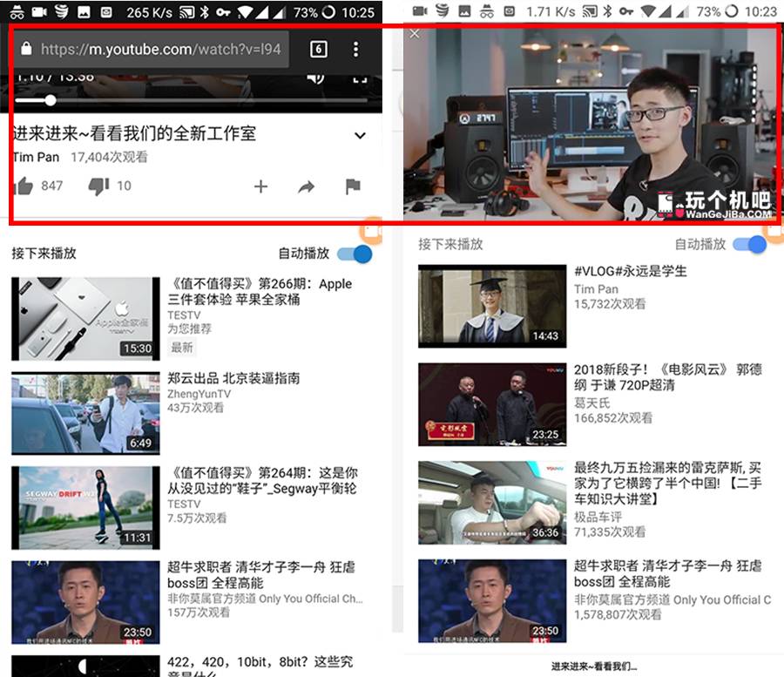784x677 pixels.
Task: Play the 2018新段子 电影风云 video thumbnail
Action: pyautogui.click(x=492, y=403)
